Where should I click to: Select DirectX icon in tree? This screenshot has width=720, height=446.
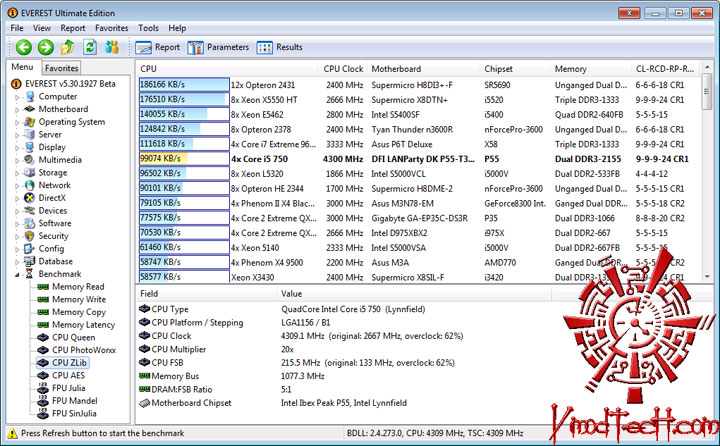30,198
